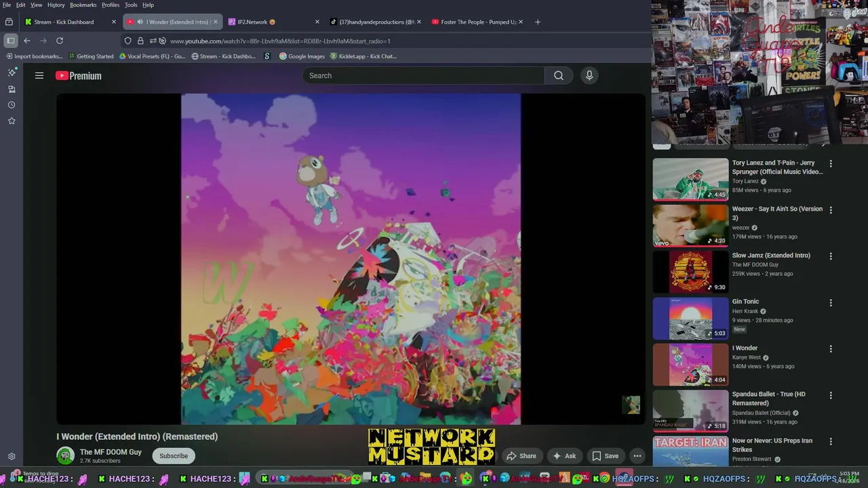This screenshot has height=488, width=868.
Task: Close the Stream - Kick Dashboard tab
Action: click(x=114, y=22)
